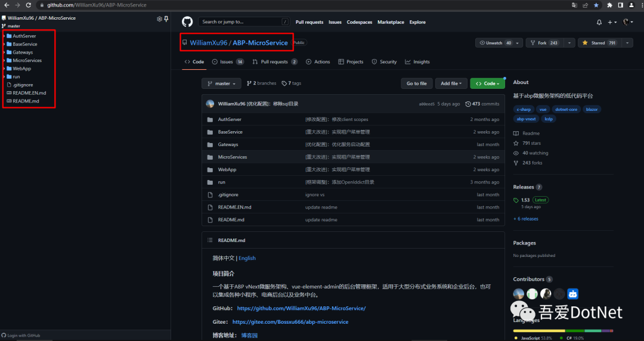Click the abp-vnext topic tag
This screenshot has width=644, height=341.
[x=526, y=119]
